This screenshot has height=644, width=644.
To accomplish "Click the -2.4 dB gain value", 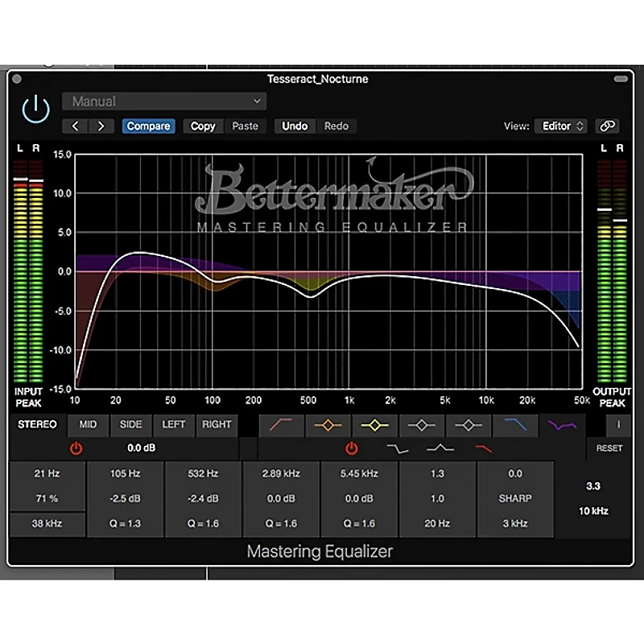I will [x=203, y=498].
